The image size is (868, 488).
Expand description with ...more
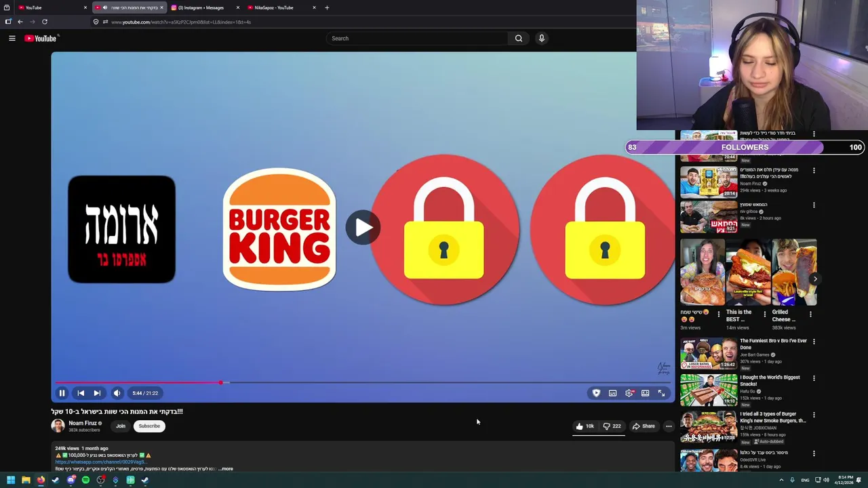click(226, 469)
